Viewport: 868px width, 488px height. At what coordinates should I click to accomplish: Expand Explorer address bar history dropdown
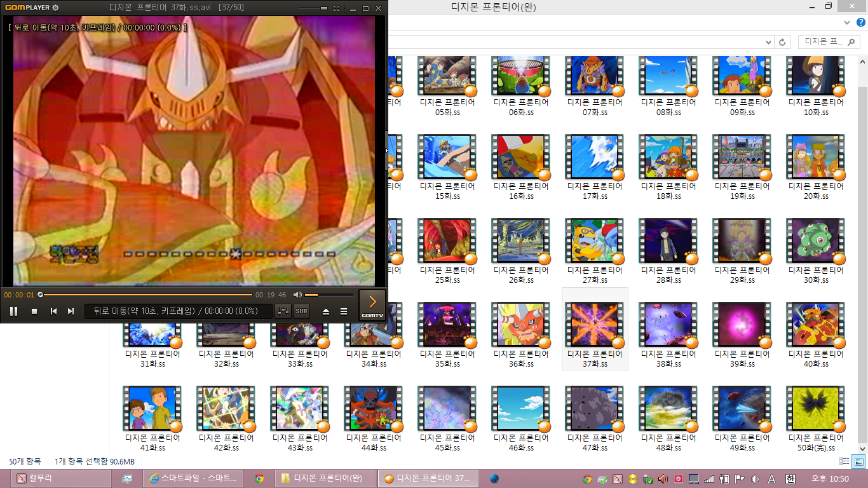point(770,41)
